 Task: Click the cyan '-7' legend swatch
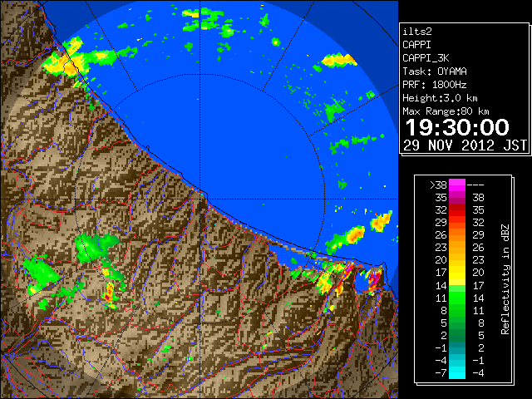click(457, 372)
